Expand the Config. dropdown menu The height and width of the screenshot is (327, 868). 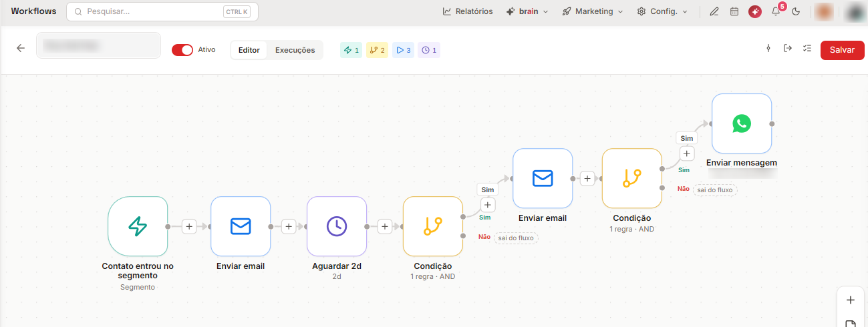[662, 11]
